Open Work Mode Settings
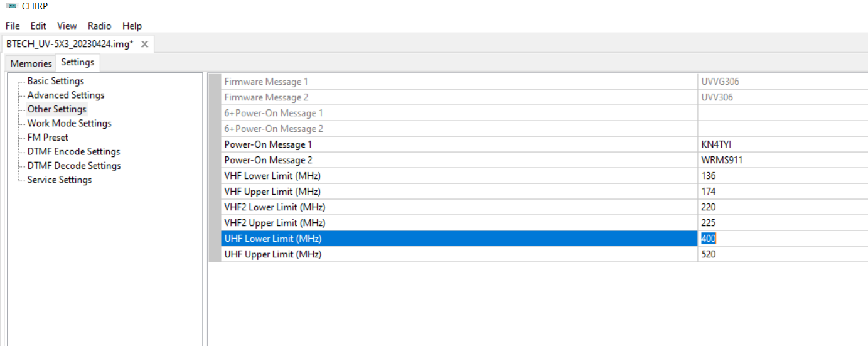This screenshot has height=346, width=868. [69, 123]
